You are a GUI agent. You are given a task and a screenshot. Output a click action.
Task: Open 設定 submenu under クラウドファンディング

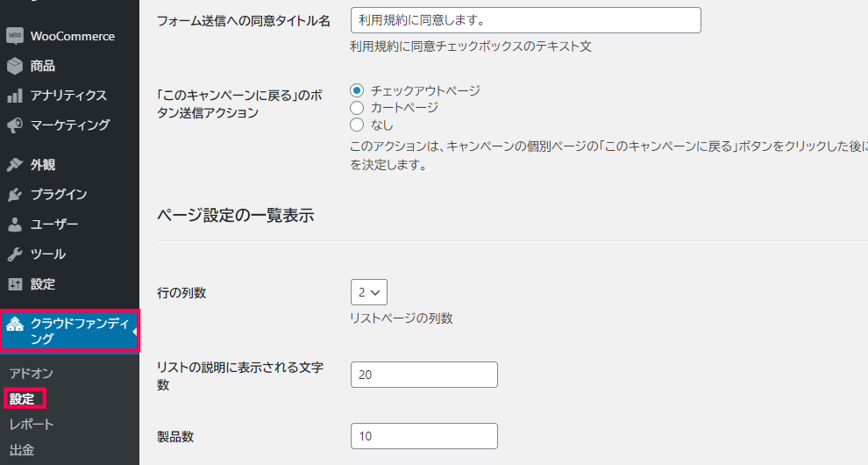22,399
